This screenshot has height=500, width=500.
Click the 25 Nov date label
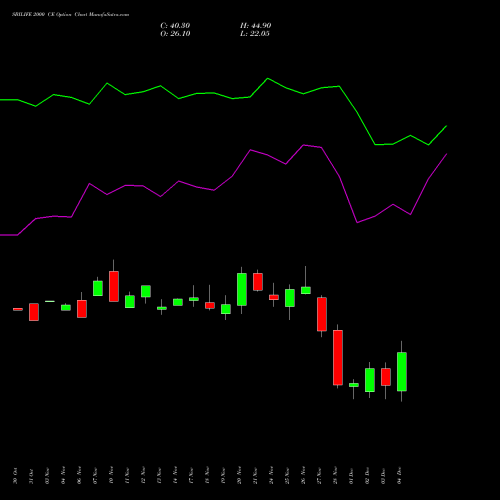point(287,476)
